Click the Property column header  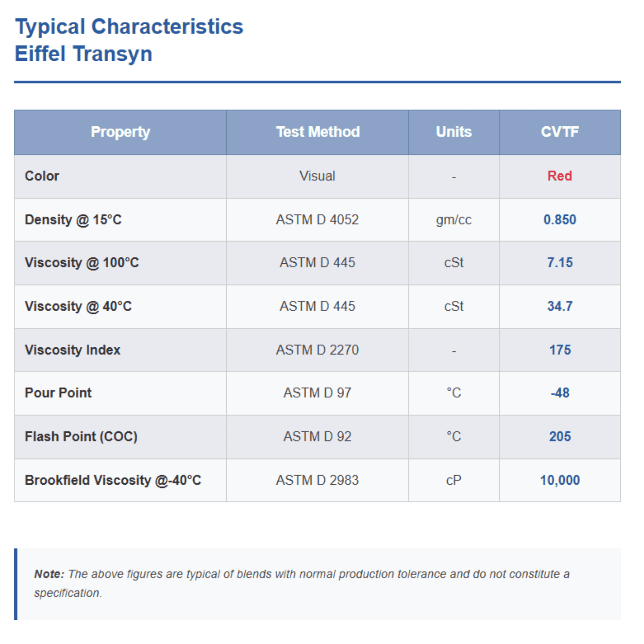coord(120,132)
